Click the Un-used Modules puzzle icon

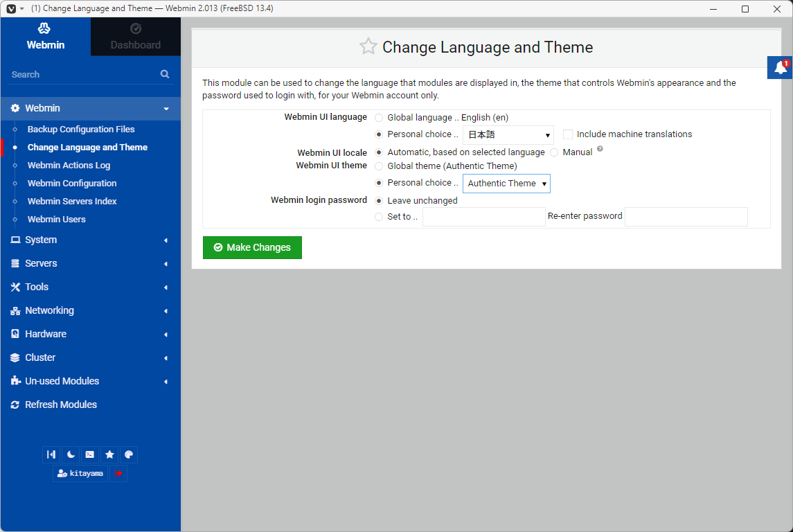(x=15, y=381)
